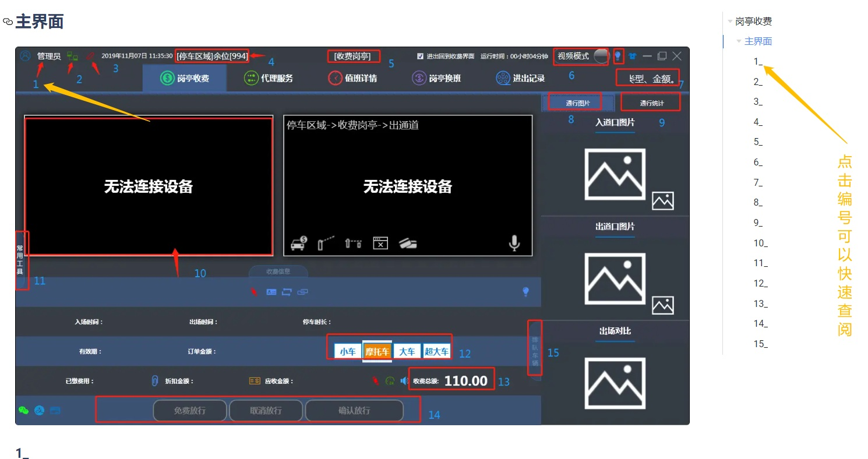Screen dimensions: 868x459
Task: Open 主界面 in the outline
Action: pyautogui.click(x=758, y=41)
